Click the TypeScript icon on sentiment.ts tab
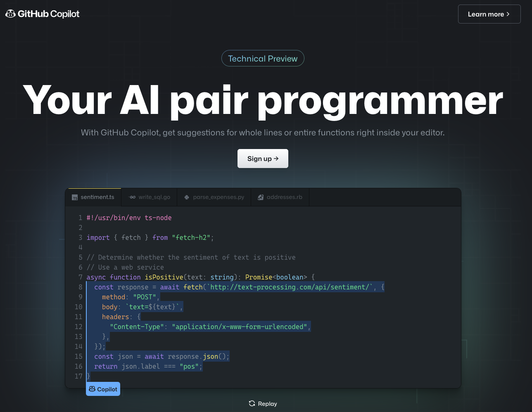 pos(75,197)
